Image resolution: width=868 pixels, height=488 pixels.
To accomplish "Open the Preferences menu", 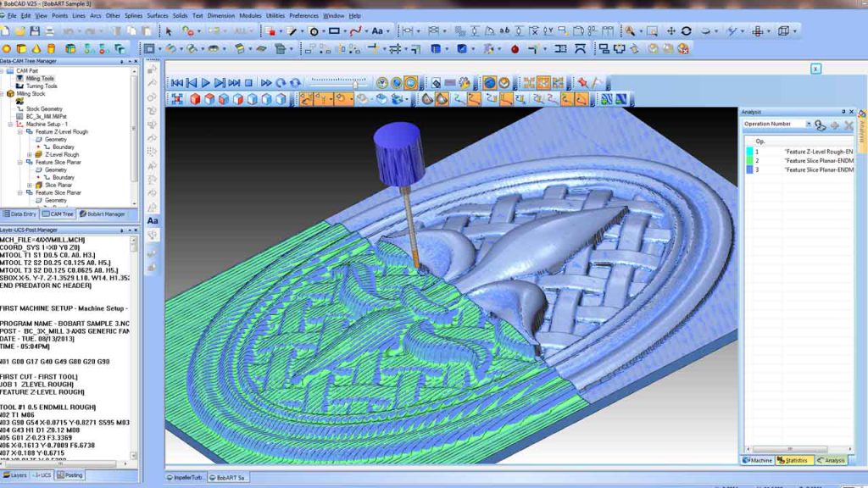I will coord(304,16).
